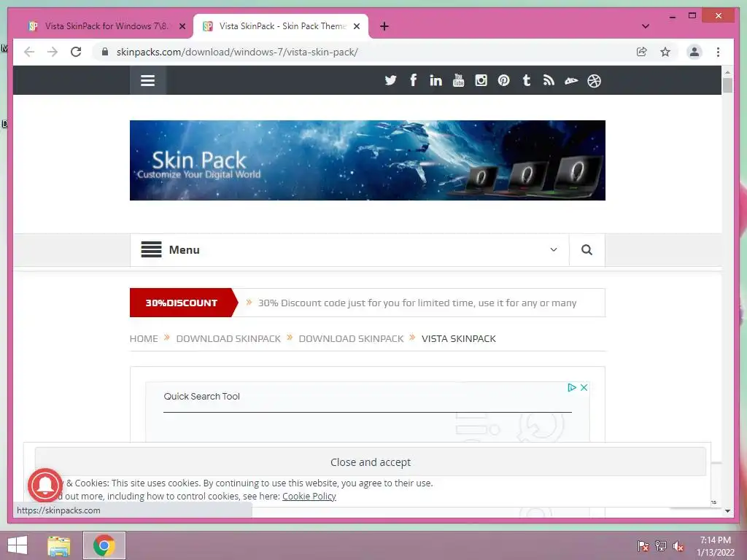Switch to Vista SkinPack for Windows 7\8 tab
This screenshot has height=560, width=747.
pos(107,26)
